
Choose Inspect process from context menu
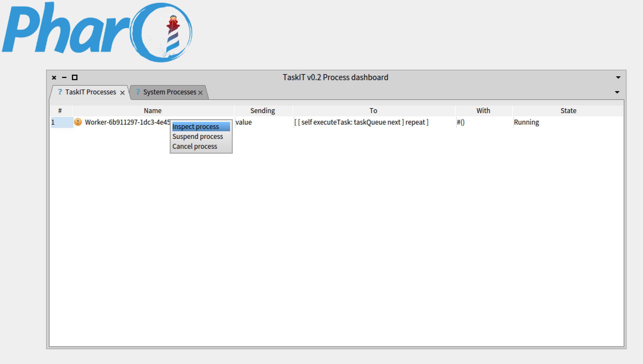click(x=195, y=127)
